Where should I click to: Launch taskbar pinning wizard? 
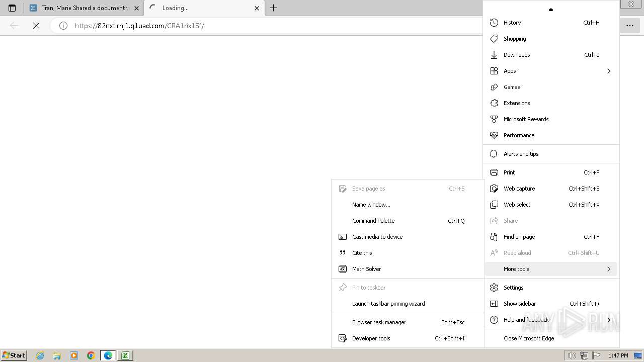(x=408, y=304)
